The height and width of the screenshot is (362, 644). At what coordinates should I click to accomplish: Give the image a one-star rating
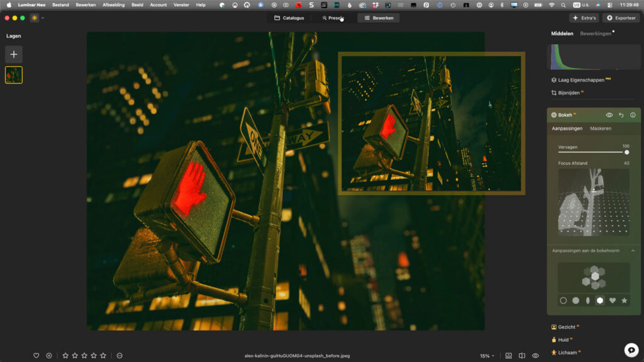click(65, 356)
